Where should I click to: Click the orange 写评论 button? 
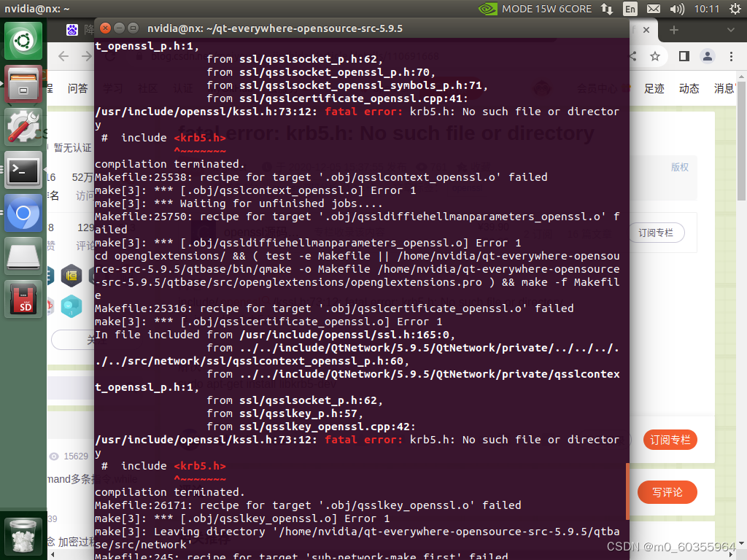pos(667,492)
